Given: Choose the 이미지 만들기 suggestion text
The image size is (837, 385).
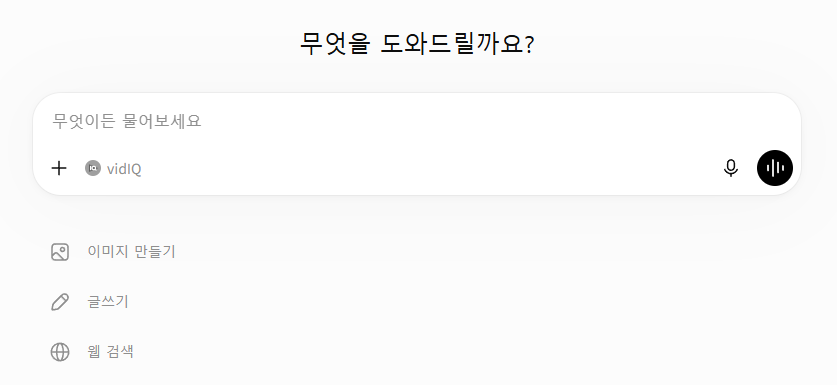Looking at the screenshot, I should (x=131, y=252).
